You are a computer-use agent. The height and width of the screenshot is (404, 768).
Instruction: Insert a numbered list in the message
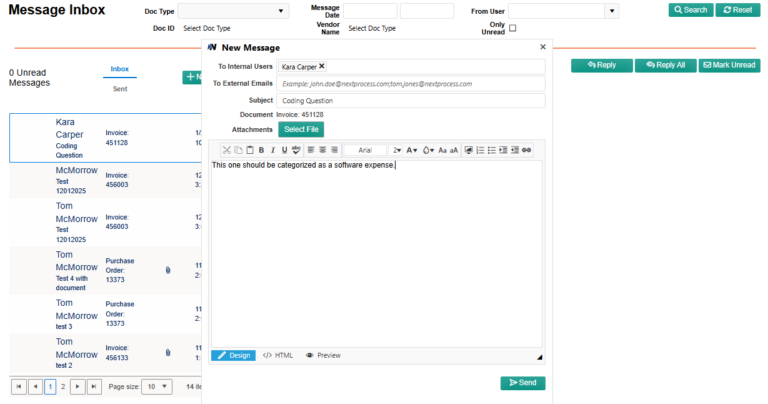tap(479, 150)
